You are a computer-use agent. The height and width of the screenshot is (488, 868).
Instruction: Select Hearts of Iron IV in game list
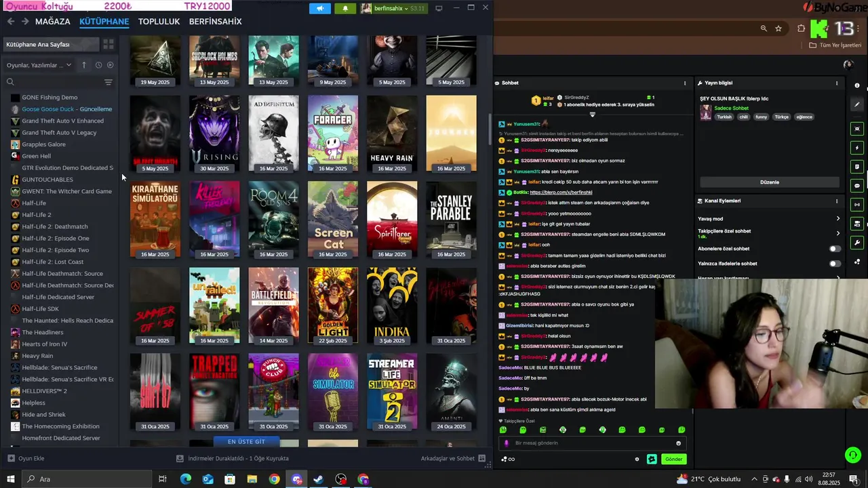coord(44,344)
